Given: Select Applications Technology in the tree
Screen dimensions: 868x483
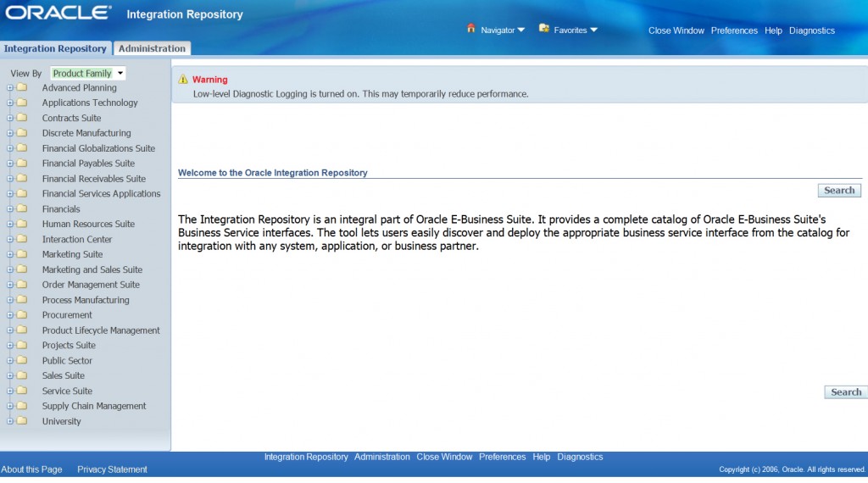Looking at the screenshot, I should [x=90, y=103].
